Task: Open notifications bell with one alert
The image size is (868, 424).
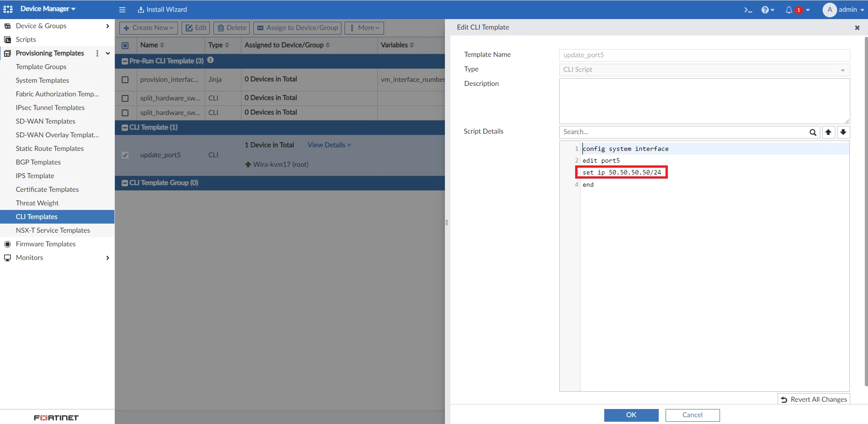Action: pyautogui.click(x=797, y=10)
